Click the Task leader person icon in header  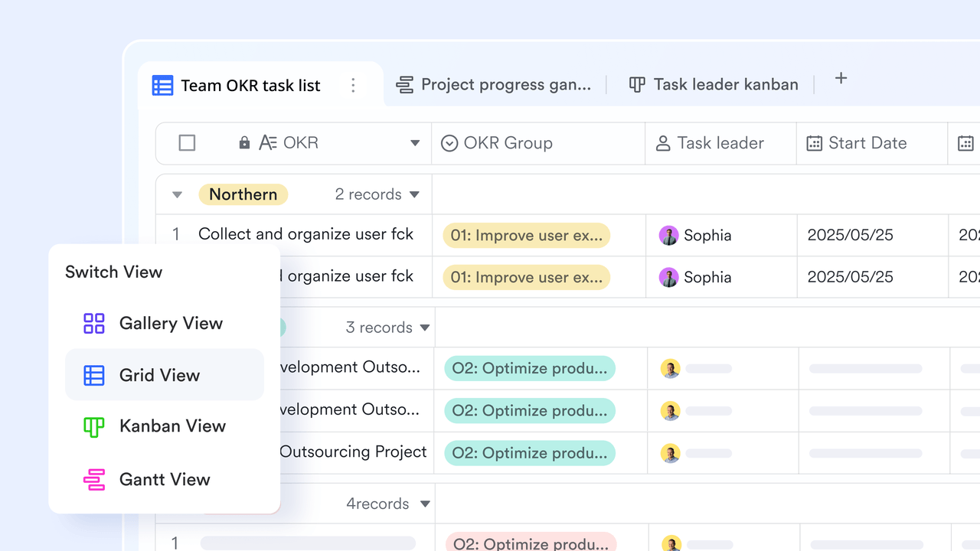coord(663,143)
